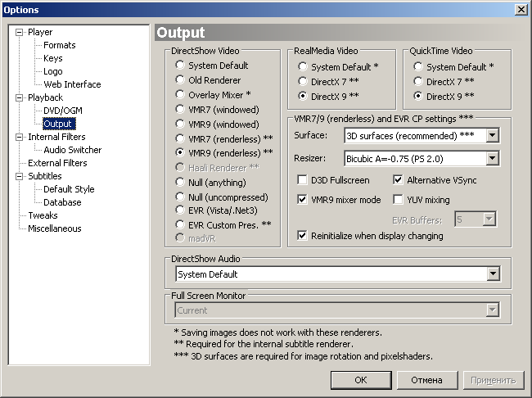The image size is (532, 398).
Task: Click the Отмена cancel button
Action: tap(426, 380)
